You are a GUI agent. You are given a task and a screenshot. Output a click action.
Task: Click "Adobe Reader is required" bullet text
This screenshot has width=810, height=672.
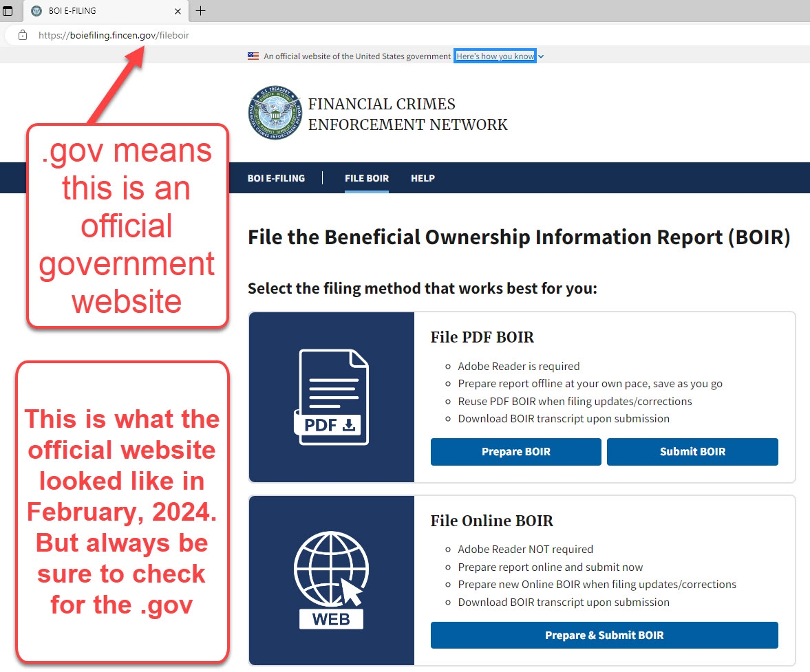coord(519,367)
